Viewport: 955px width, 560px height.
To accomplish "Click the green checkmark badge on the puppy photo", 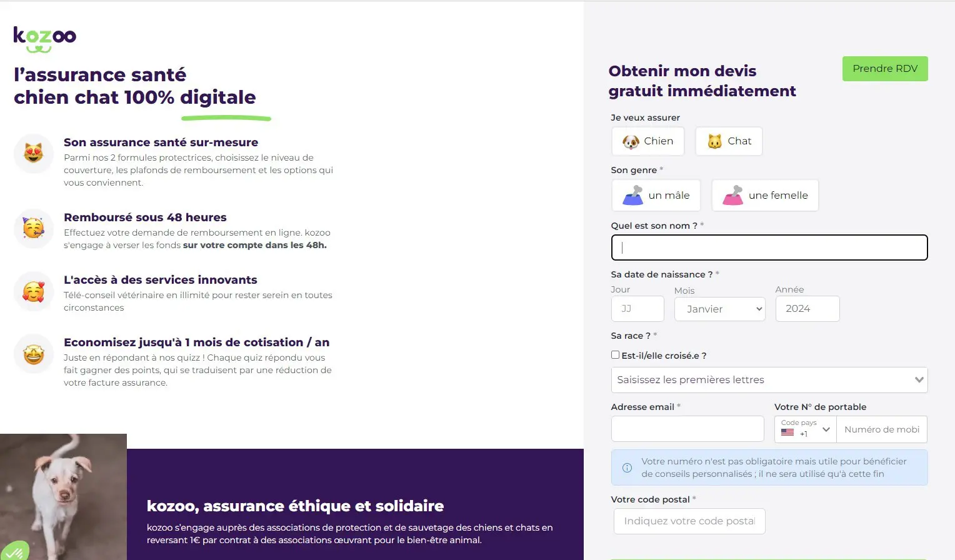I will [15, 551].
